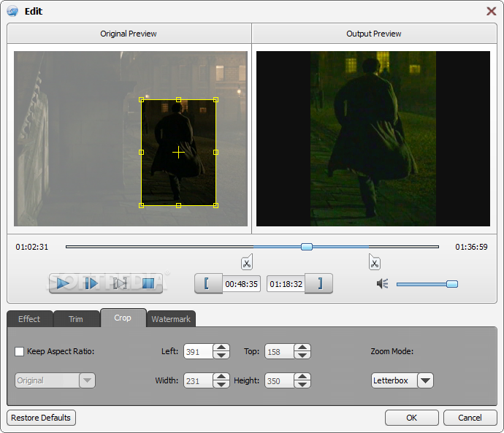Click the top-right crop handle
The image size is (504, 433).
tap(215, 100)
